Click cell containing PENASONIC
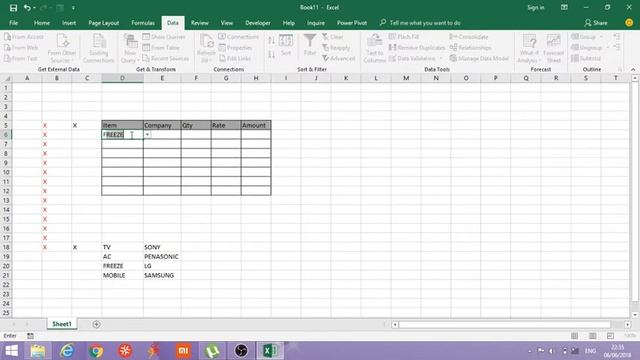 click(x=162, y=256)
